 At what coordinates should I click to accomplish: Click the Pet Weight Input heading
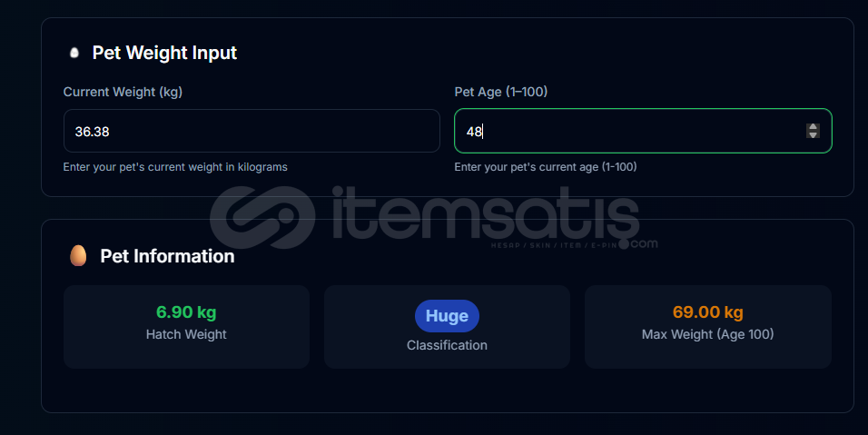164,53
